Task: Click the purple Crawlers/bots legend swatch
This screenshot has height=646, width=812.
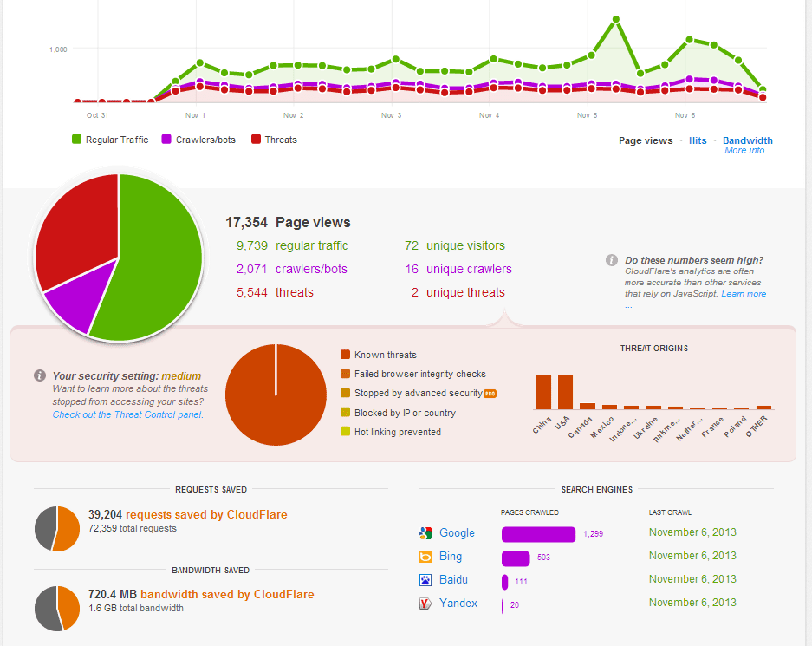Action: tap(166, 140)
